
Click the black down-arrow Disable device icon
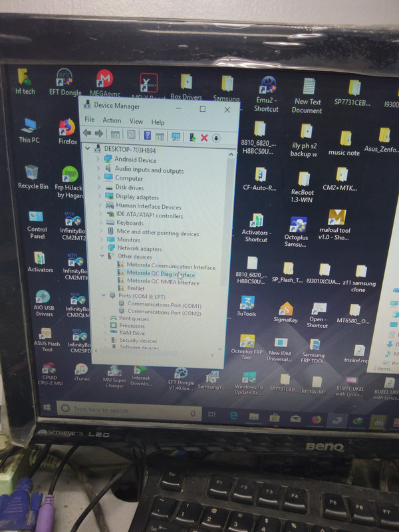pos(216,138)
